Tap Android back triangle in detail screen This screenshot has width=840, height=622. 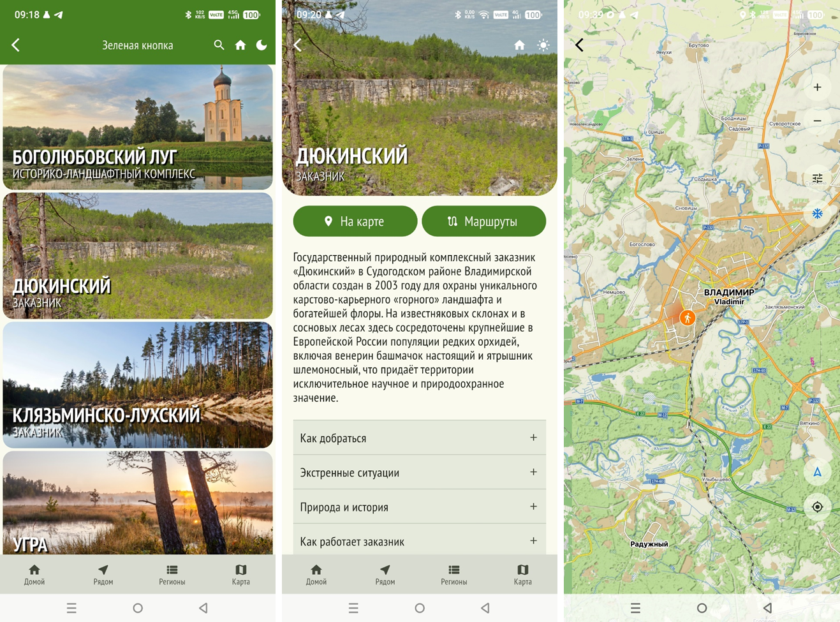(485, 608)
